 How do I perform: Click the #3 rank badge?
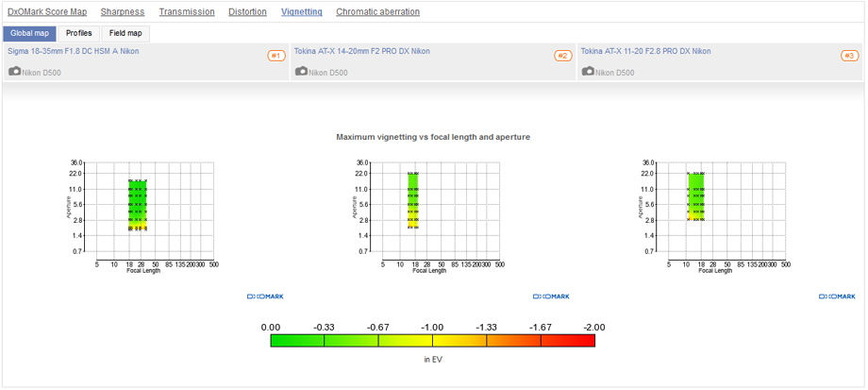[x=849, y=56]
